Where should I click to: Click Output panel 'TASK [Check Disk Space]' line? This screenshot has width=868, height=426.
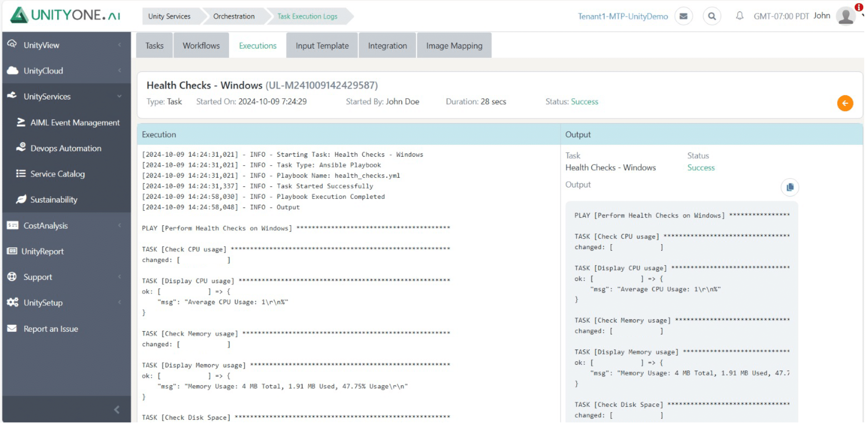682,404
